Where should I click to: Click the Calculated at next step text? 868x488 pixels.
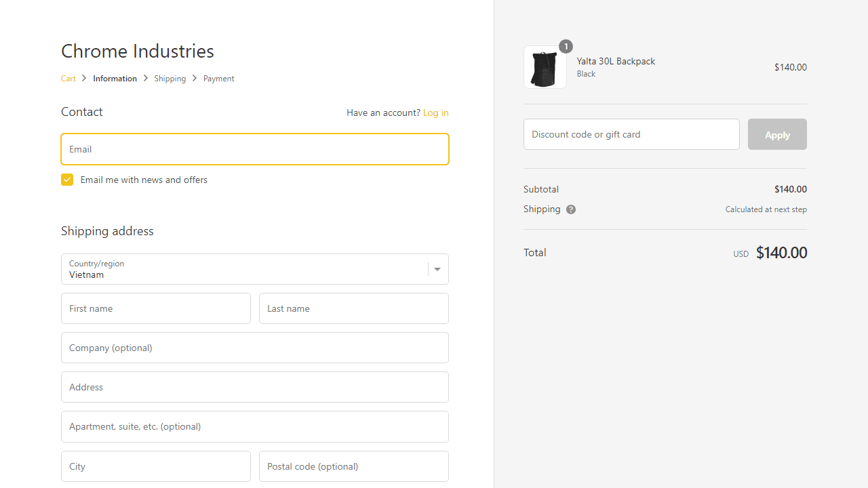pos(766,209)
